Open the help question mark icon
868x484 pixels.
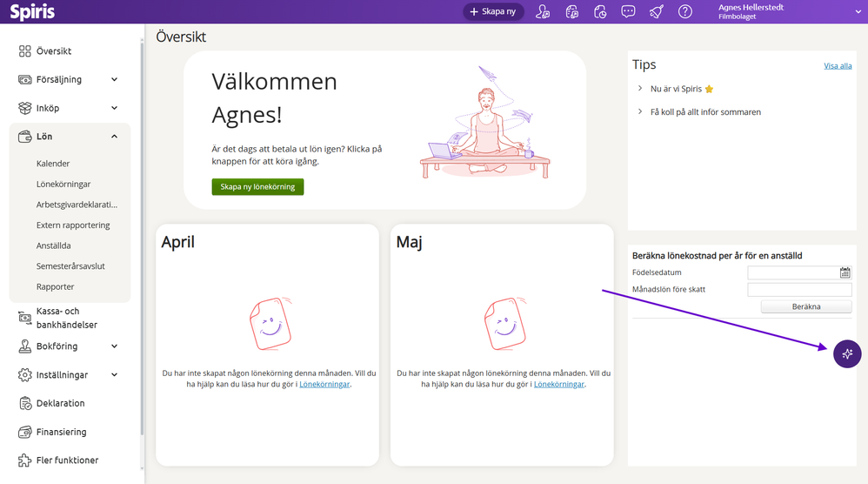click(x=685, y=11)
